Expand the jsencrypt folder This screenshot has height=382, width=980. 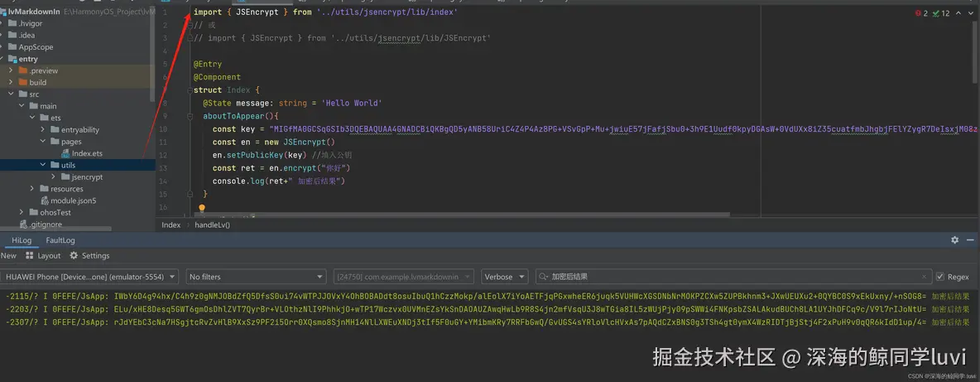point(54,177)
